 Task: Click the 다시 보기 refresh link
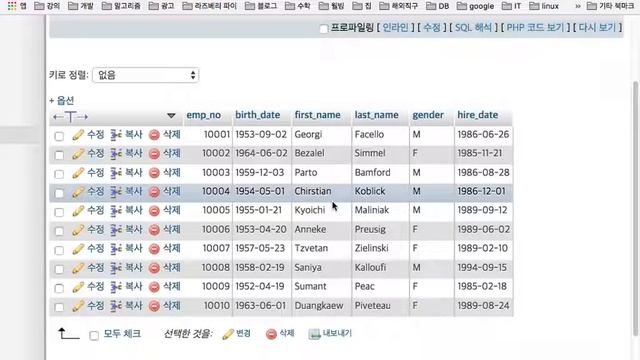click(x=597, y=27)
